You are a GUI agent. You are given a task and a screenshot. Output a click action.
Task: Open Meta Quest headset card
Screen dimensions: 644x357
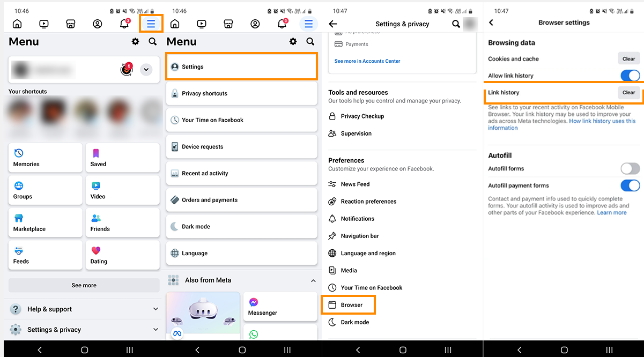tap(203, 316)
